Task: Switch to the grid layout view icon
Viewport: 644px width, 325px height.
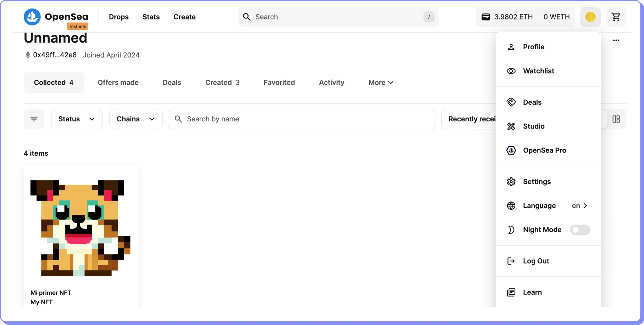Action: pyautogui.click(x=616, y=119)
